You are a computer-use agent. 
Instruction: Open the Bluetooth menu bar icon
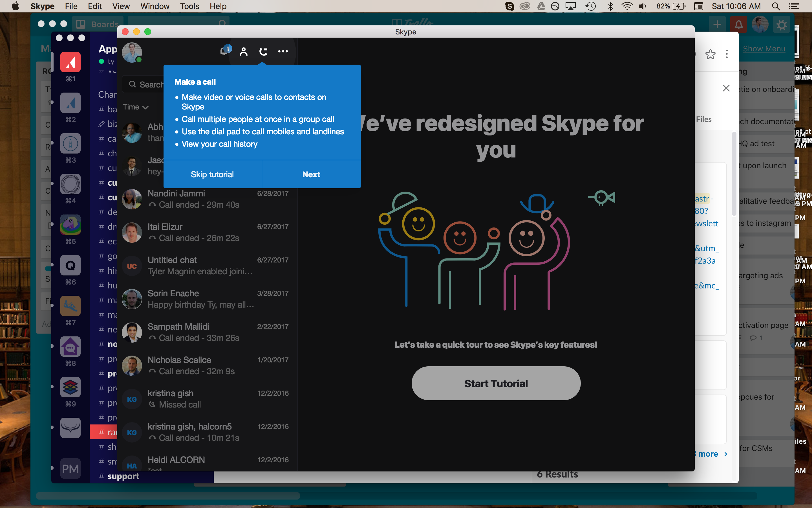tap(610, 6)
